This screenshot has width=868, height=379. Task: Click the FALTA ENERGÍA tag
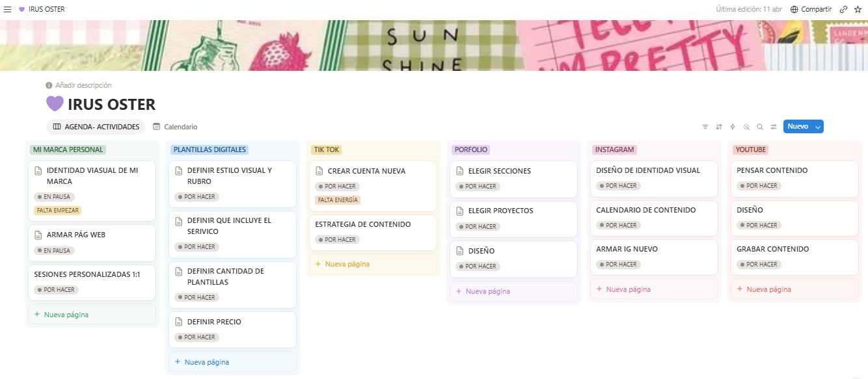pos(338,200)
